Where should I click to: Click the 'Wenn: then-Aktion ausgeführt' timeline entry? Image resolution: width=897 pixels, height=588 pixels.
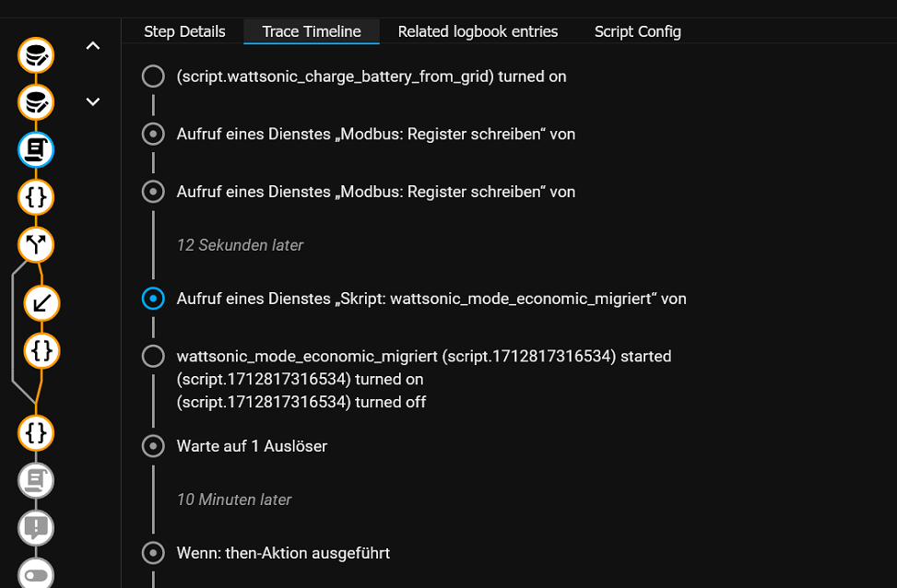click(x=283, y=553)
